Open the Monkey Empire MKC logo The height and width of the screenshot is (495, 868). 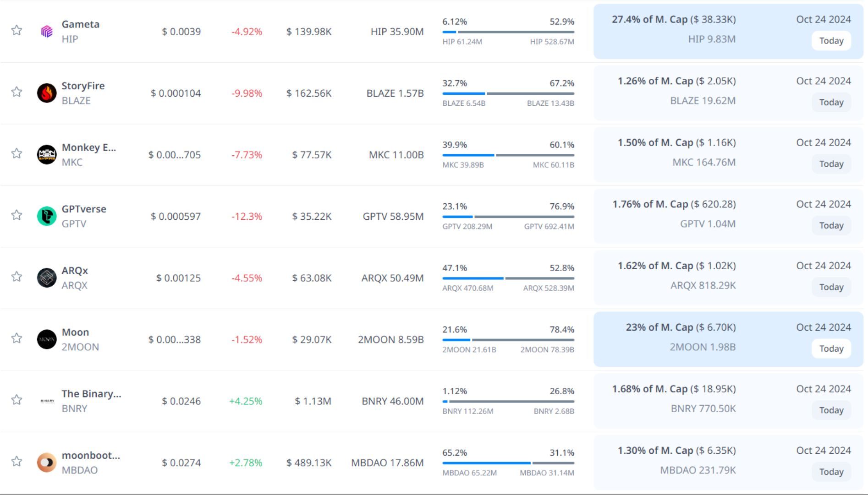pos(47,155)
